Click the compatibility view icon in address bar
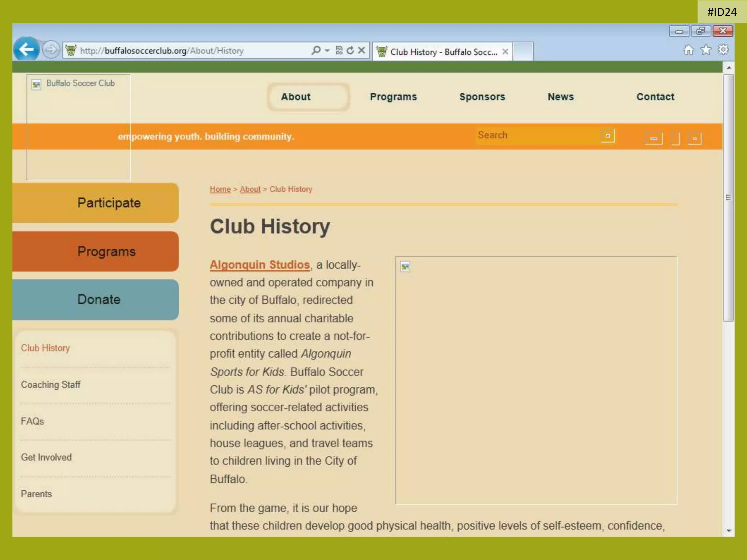The width and height of the screenshot is (747, 560). click(x=339, y=50)
